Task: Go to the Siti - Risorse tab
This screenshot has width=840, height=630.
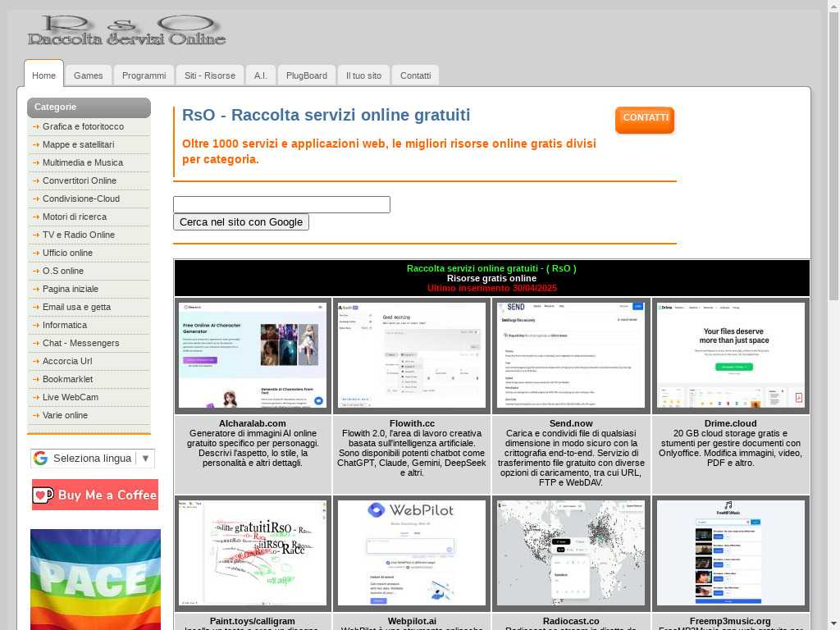Action: coord(210,75)
